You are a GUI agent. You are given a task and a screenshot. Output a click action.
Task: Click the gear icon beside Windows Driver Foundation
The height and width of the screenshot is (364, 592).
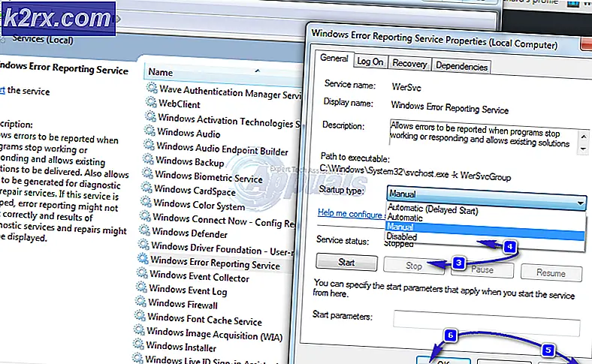pos(143,244)
